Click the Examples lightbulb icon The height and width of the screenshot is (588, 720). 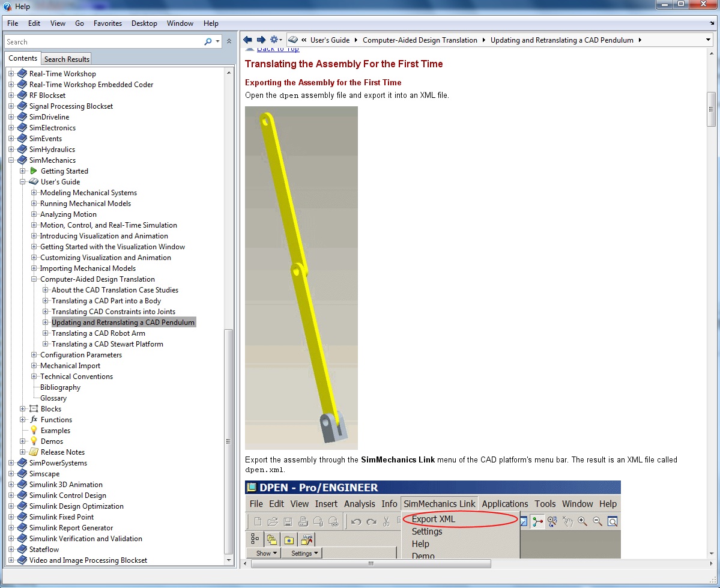pyautogui.click(x=34, y=431)
